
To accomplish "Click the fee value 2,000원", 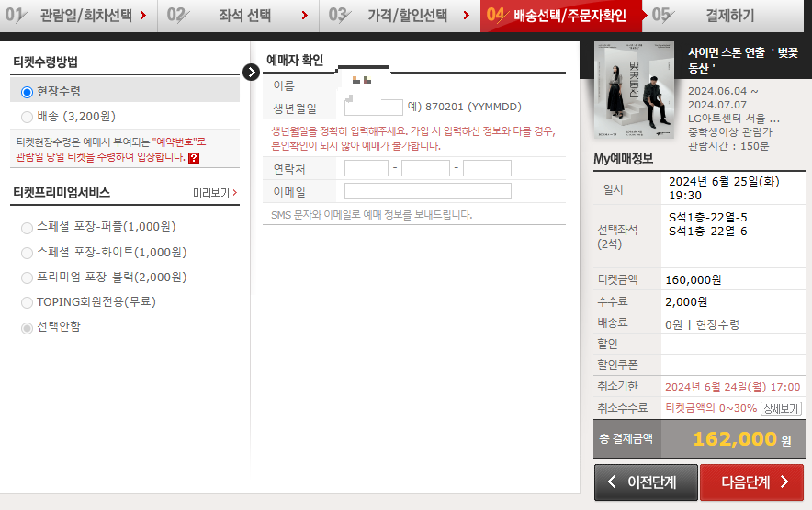I will coord(686,302).
